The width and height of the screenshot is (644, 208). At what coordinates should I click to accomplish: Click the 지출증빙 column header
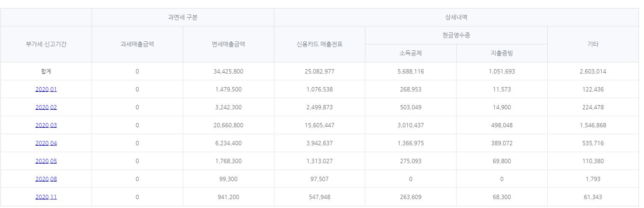[x=502, y=53]
